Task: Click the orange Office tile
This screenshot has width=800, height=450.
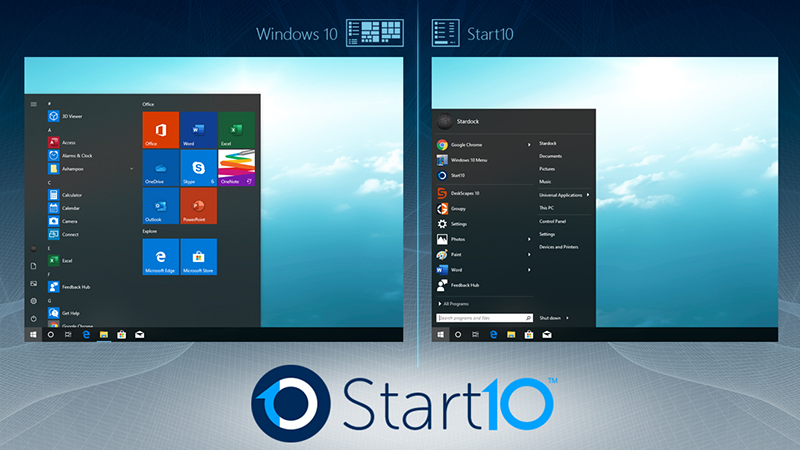Action: point(161,130)
